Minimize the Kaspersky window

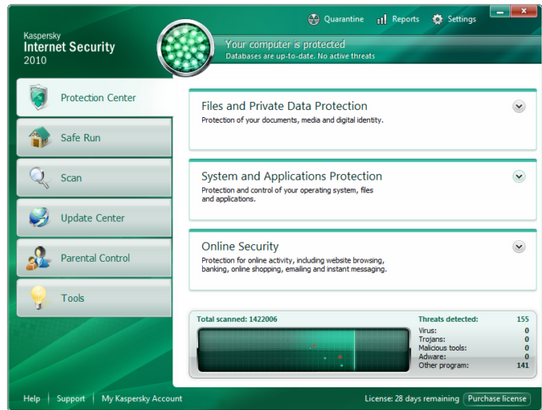click(500, 11)
